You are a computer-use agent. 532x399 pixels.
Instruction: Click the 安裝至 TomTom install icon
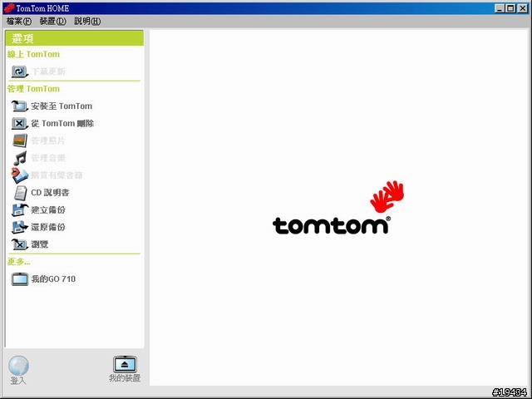(x=20, y=106)
